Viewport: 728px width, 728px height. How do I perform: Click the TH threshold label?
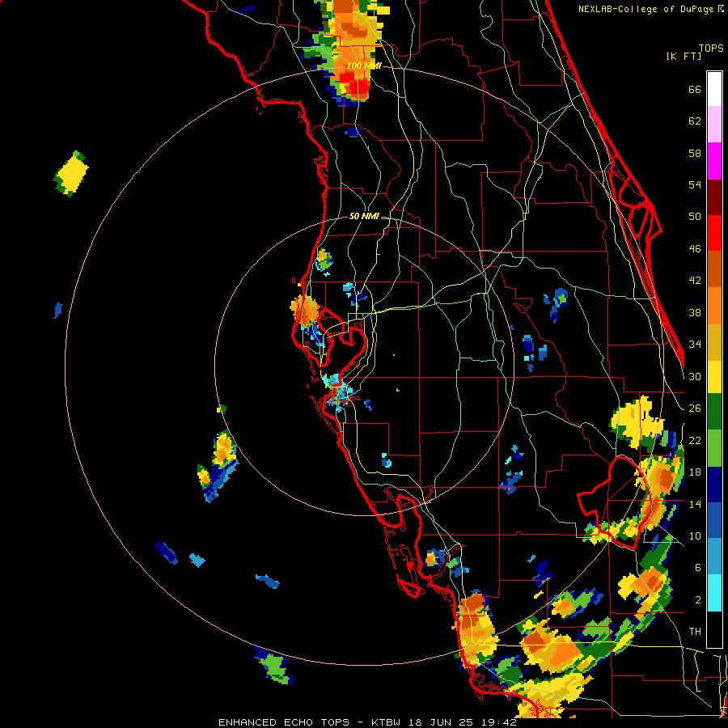tap(695, 632)
